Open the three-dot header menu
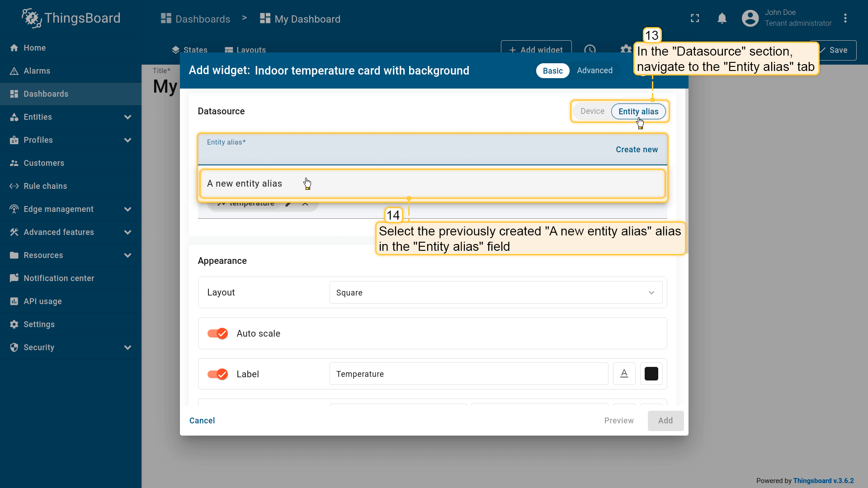 pyautogui.click(x=845, y=18)
